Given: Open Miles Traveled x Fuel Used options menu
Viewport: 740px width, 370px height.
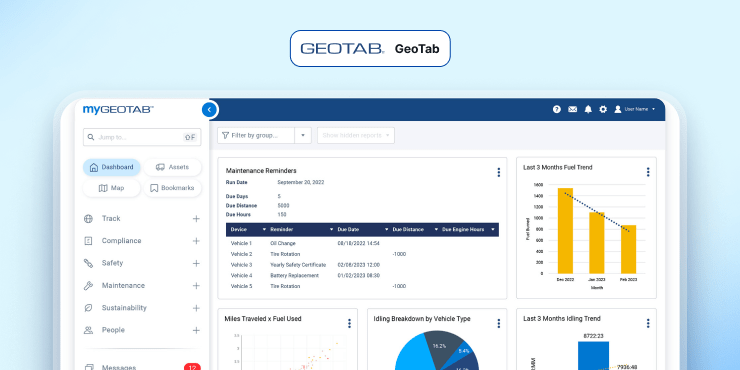Looking at the screenshot, I should [349, 323].
